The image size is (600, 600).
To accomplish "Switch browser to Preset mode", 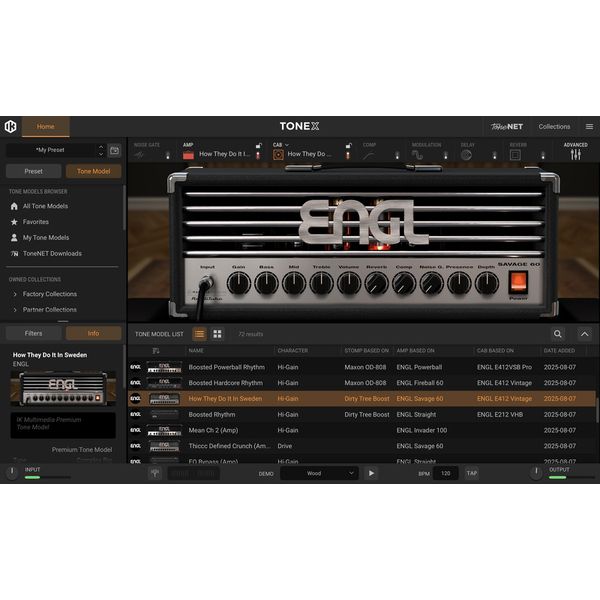I will 33,171.
